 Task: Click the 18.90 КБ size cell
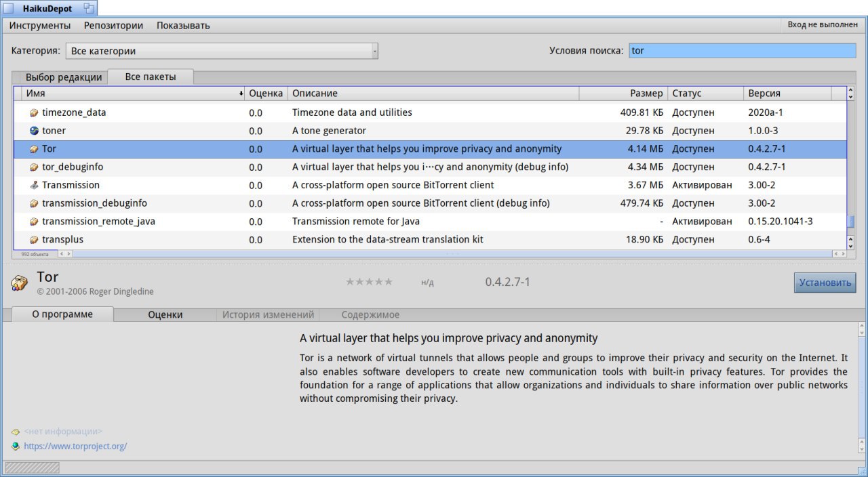click(x=644, y=240)
